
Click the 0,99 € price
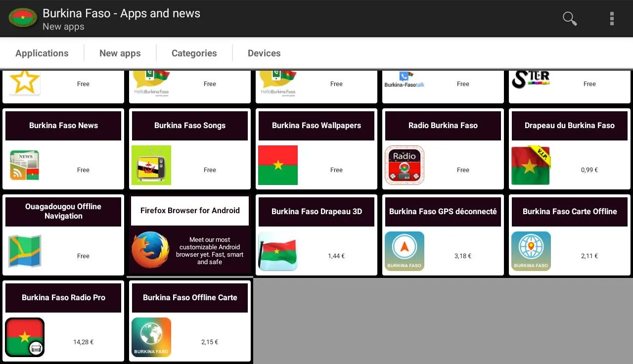pyautogui.click(x=589, y=170)
